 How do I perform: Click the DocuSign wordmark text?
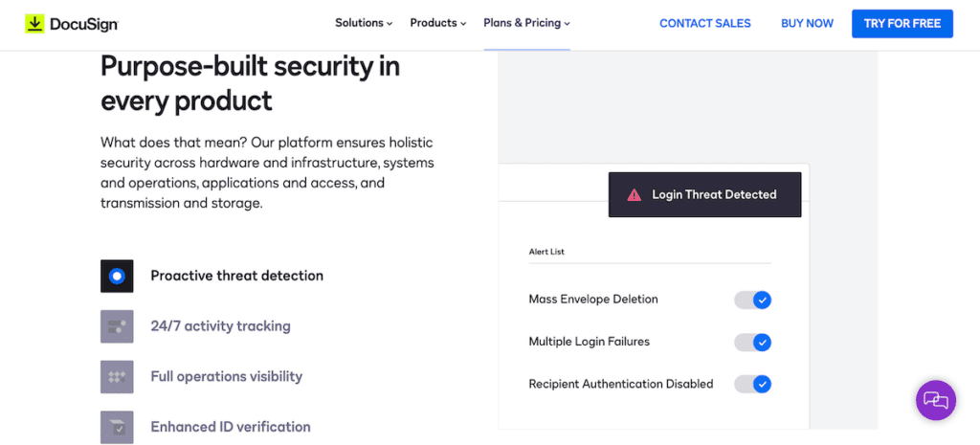(83, 24)
